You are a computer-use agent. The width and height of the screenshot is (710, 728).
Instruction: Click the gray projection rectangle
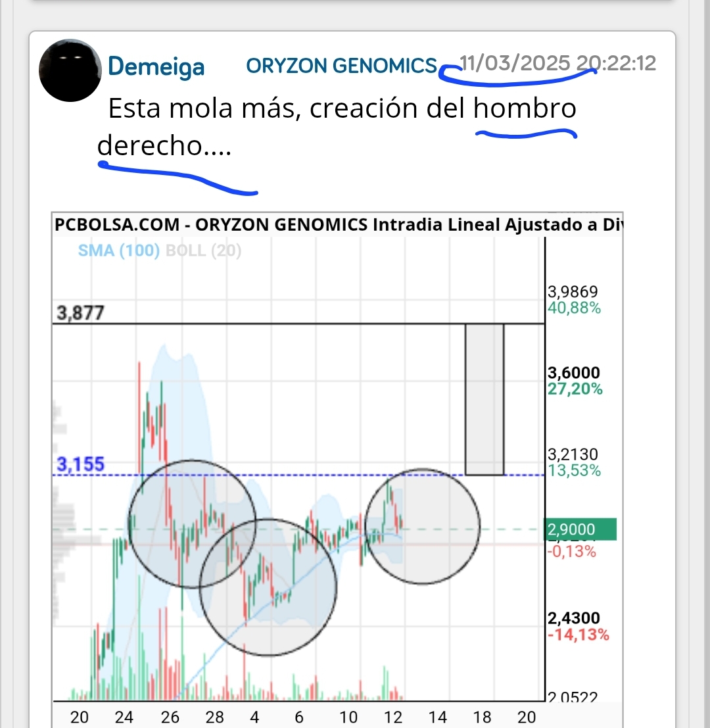[485, 399]
